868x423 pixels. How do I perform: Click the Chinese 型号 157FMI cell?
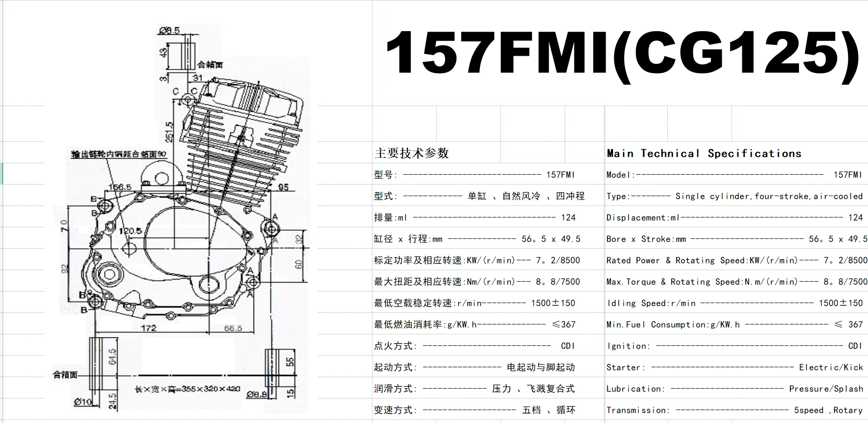pos(488,174)
